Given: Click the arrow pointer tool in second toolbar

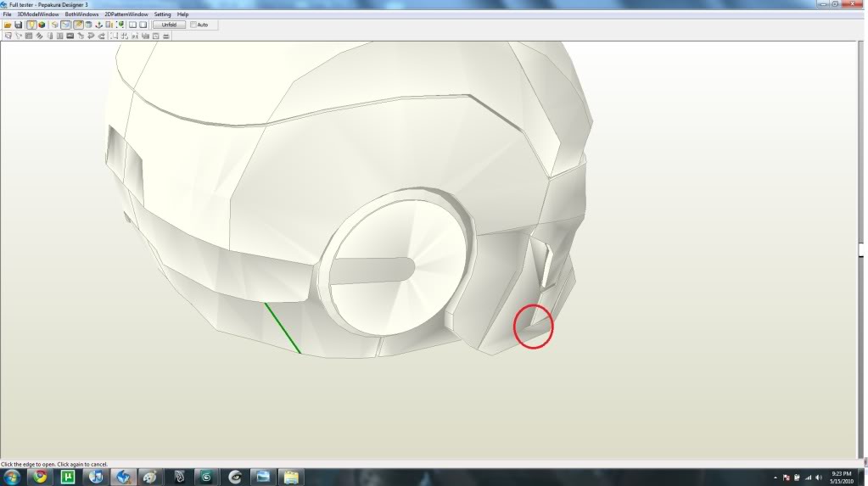Looking at the screenshot, I should [19, 36].
